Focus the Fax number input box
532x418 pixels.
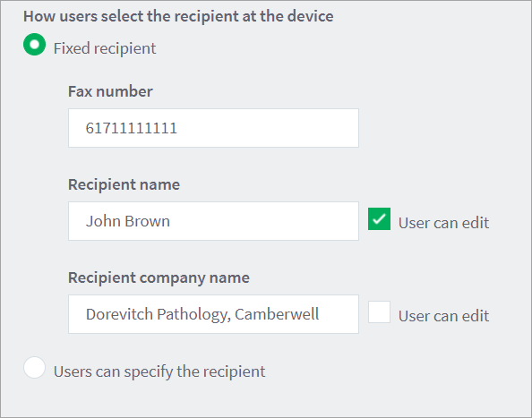coord(213,128)
